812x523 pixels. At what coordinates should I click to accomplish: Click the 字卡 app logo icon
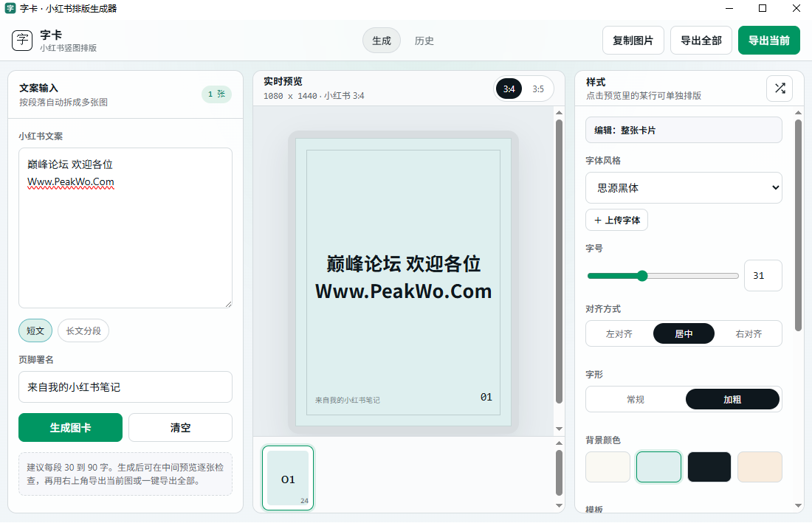[22, 41]
